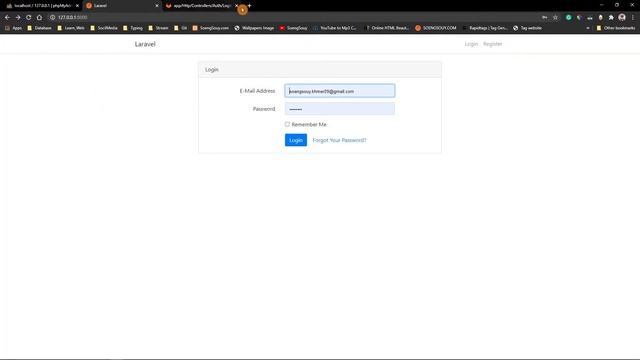Open the Other bookmarks folder
The height and width of the screenshot is (360, 640).
pos(616,28)
